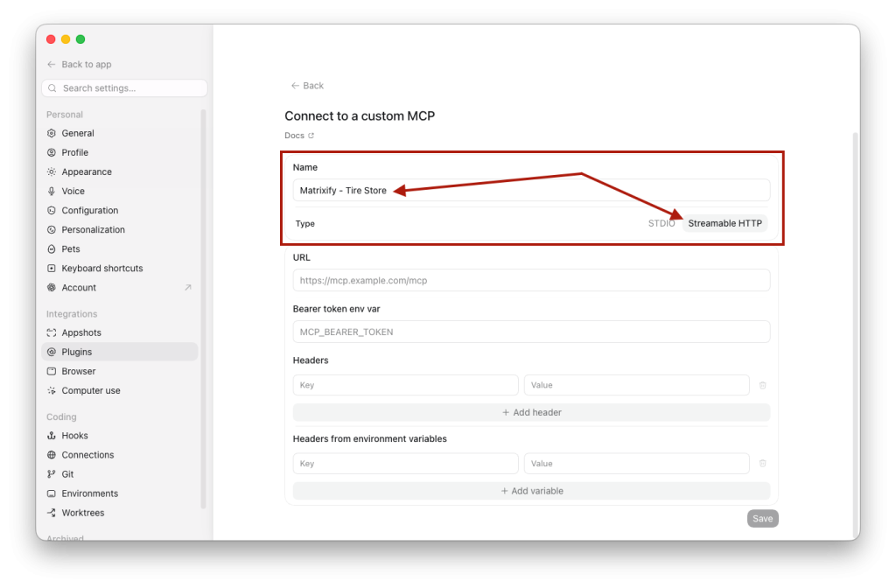
Task: Open Configuration settings
Action: pyautogui.click(x=120, y=210)
